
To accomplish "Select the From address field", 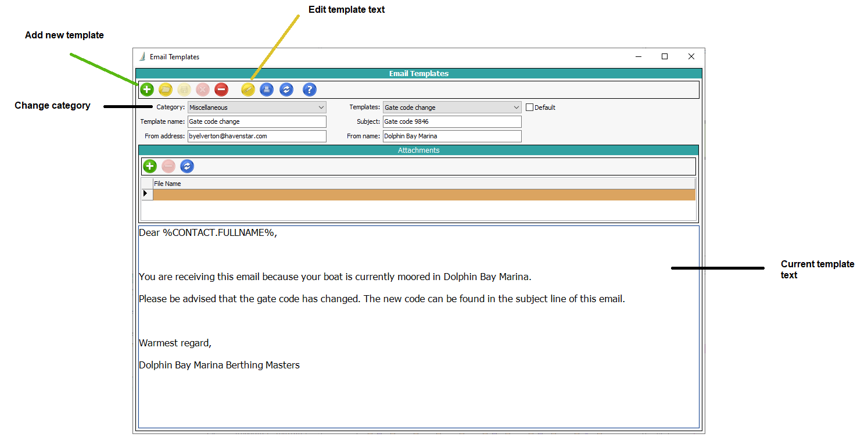I will tap(256, 137).
